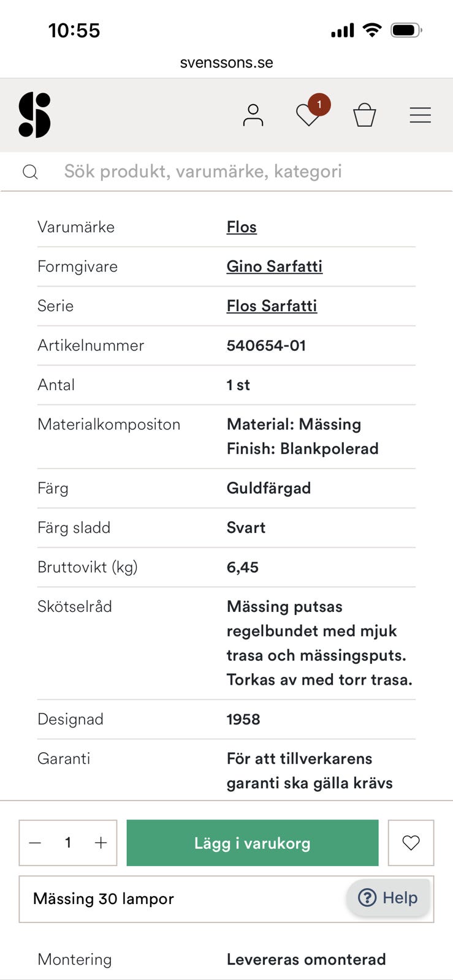
Task: Tap the search magnifier icon
Action: pyautogui.click(x=30, y=172)
